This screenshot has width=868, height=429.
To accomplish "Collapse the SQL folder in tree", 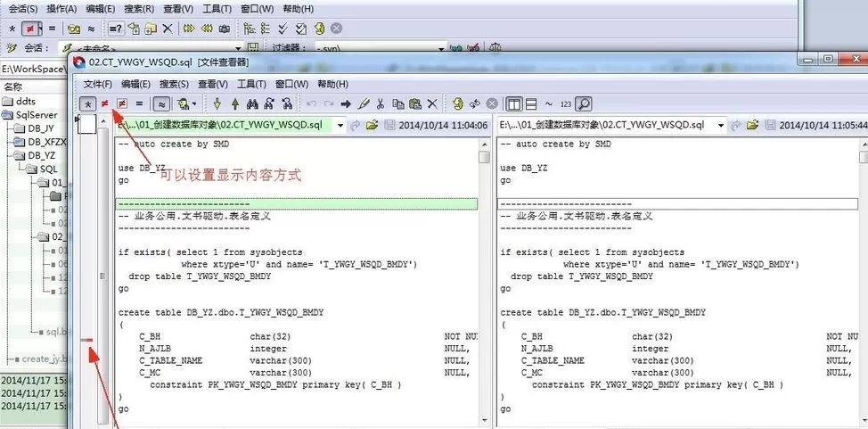I will click(31, 169).
